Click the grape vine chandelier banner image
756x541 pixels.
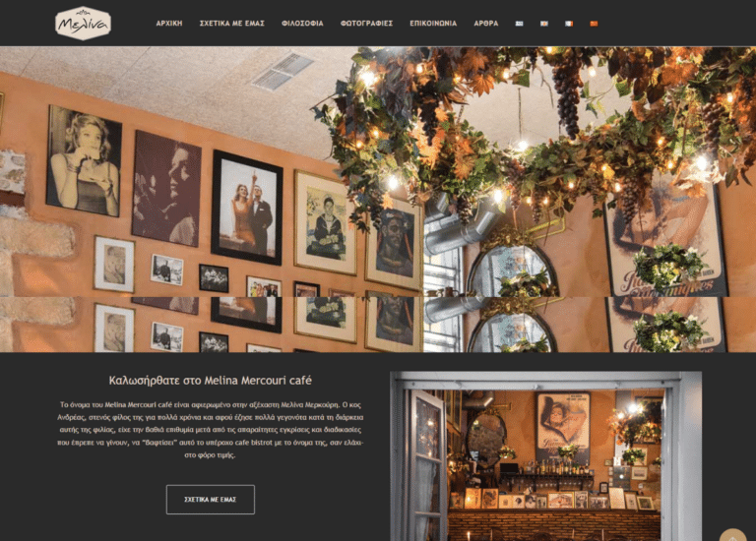pos(532,138)
